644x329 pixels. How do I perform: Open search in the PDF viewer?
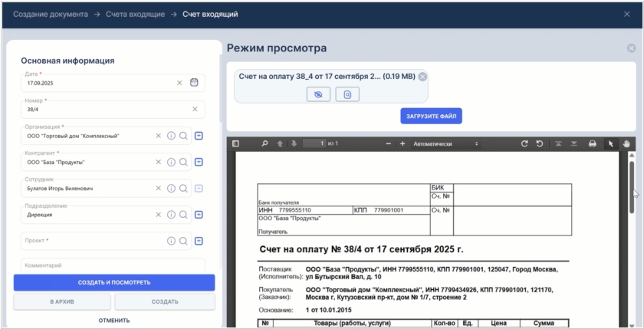(x=264, y=143)
